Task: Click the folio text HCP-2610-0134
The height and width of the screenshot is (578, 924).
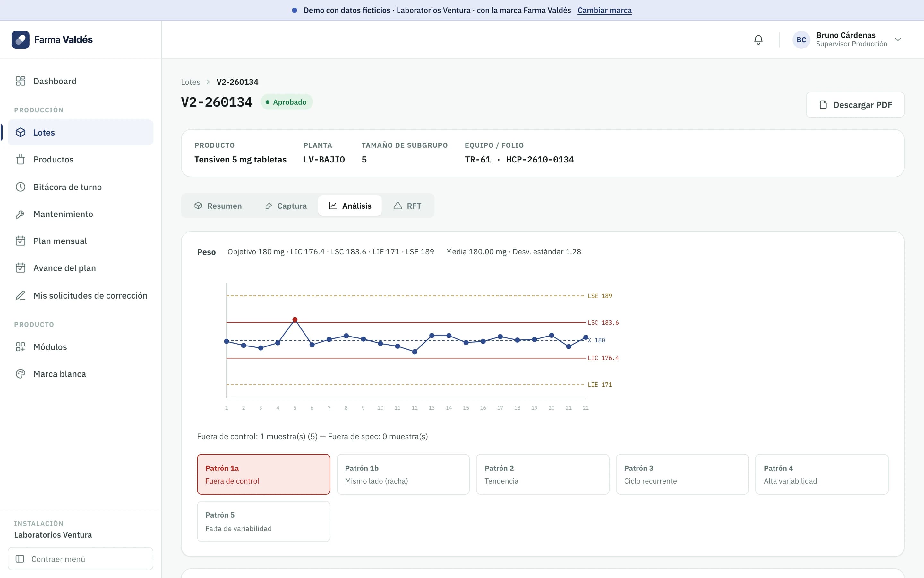Action: (540, 159)
